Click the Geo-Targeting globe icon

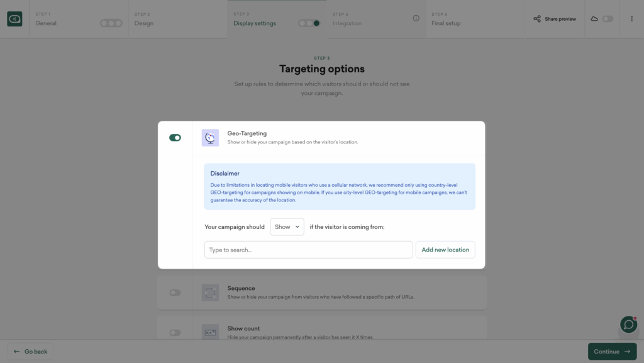210,138
